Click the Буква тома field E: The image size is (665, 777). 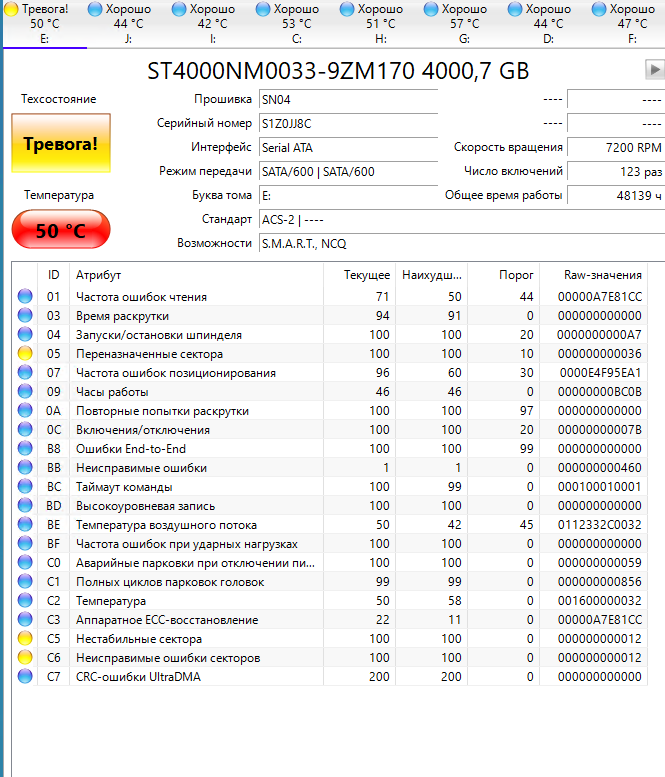(x=348, y=196)
